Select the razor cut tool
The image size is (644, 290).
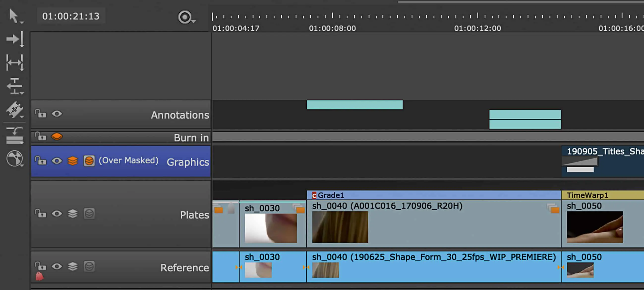(x=14, y=109)
